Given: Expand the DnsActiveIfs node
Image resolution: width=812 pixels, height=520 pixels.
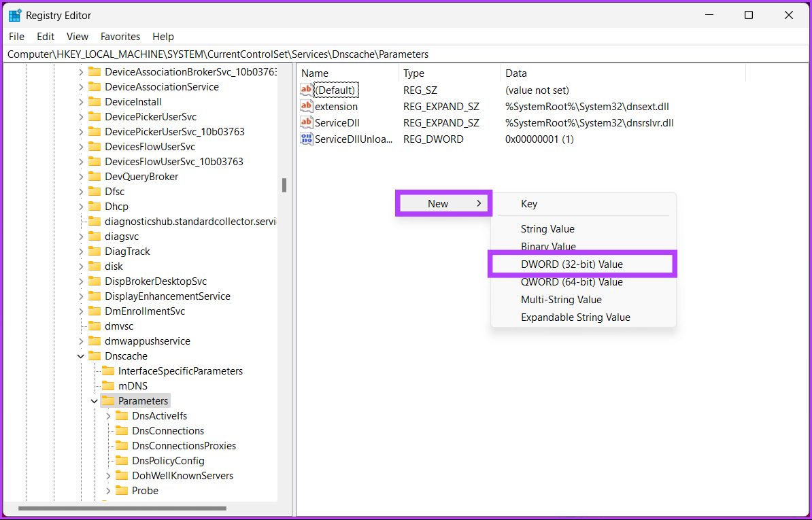Looking at the screenshot, I should point(107,416).
